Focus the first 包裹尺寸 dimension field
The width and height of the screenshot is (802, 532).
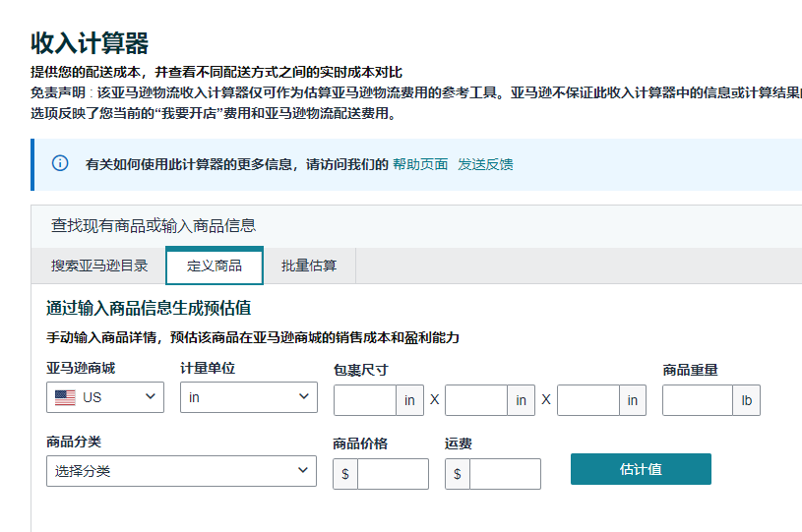[x=365, y=400]
